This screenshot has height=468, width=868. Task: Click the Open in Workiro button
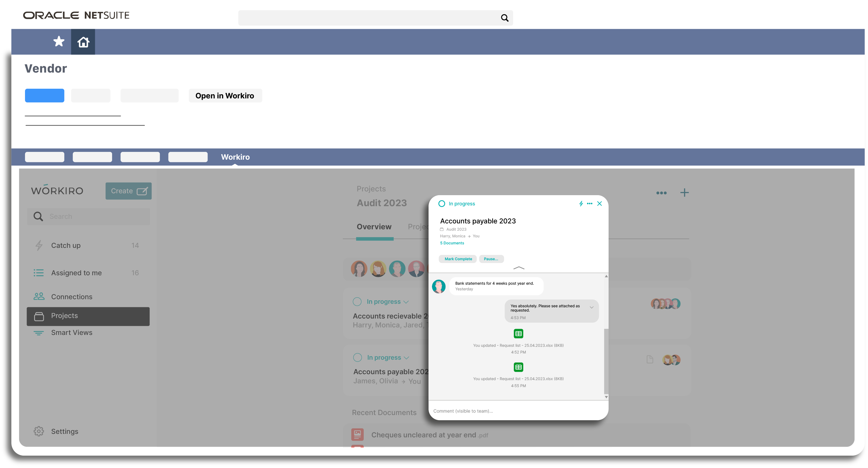pos(225,95)
